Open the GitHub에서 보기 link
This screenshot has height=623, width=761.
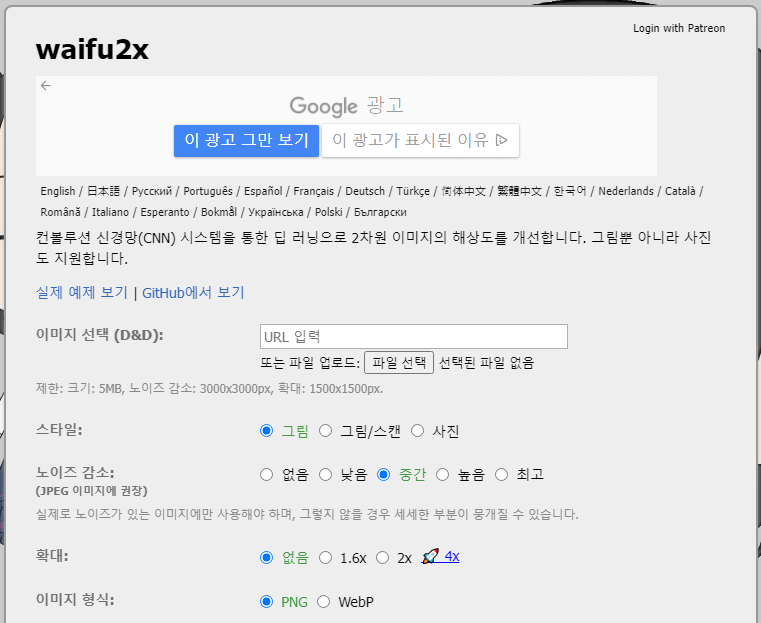(x=193, y=293)
